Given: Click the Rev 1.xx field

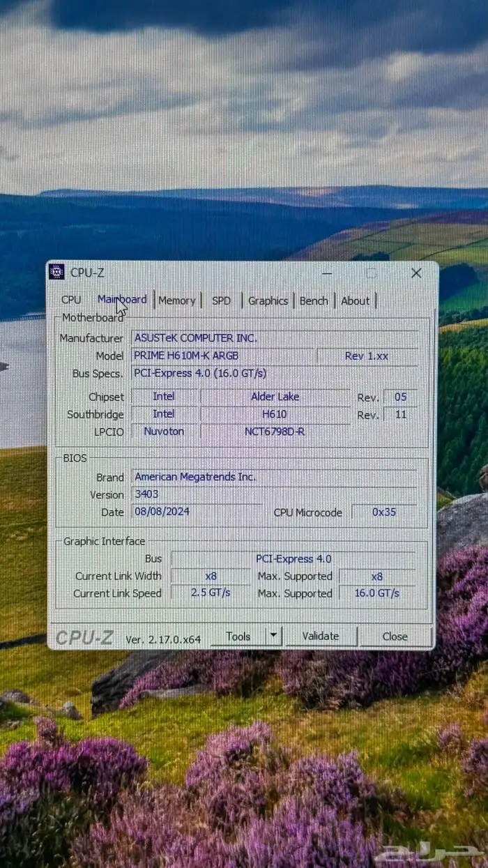Looking at the screenshot, I should 367,356.
